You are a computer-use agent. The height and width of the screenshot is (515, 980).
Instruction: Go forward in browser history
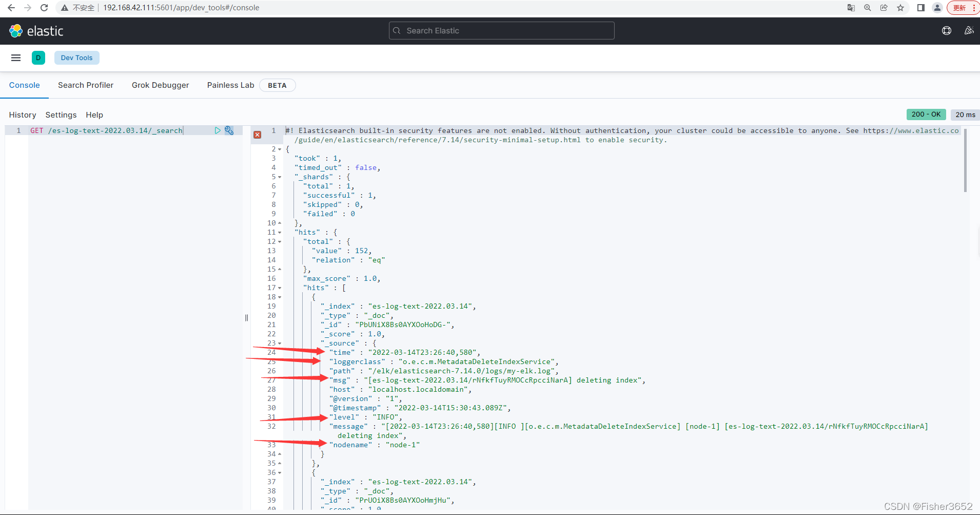tap(28, 8)
